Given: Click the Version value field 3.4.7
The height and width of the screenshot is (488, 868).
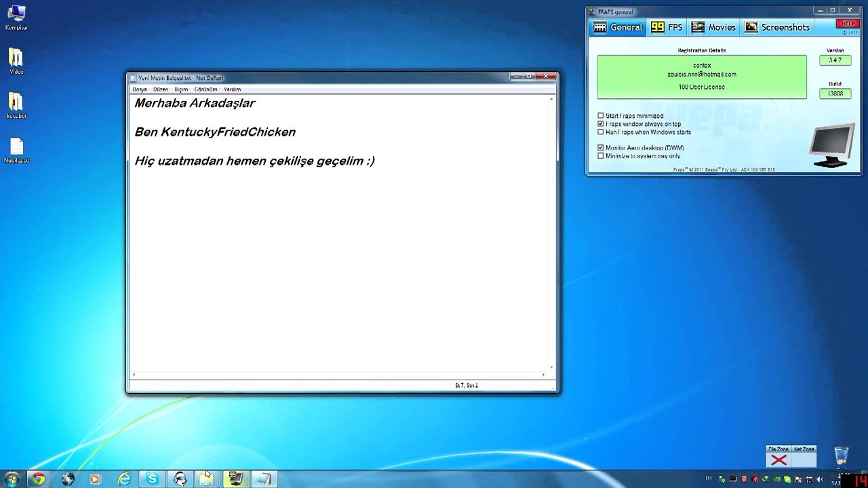Looking at the screenshot, I should coord(835,60).
